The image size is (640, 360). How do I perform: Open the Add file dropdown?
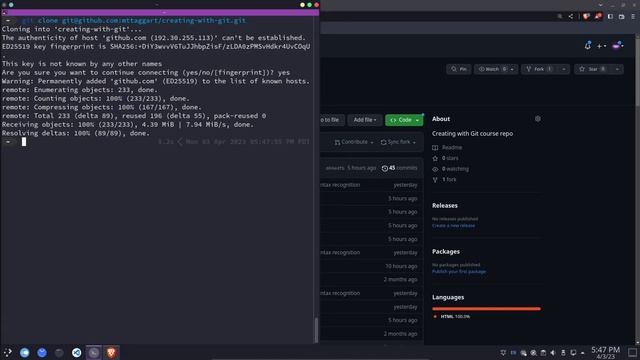365,120
